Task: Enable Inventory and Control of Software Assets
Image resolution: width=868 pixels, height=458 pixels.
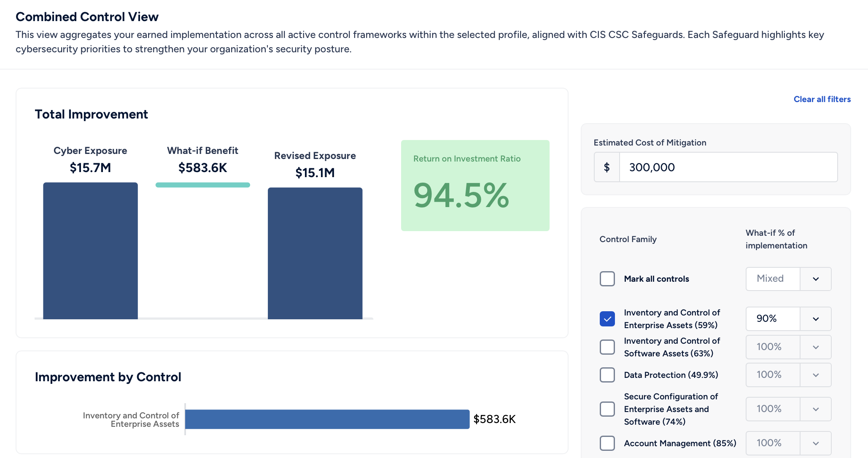Action: tap(607, 347)
